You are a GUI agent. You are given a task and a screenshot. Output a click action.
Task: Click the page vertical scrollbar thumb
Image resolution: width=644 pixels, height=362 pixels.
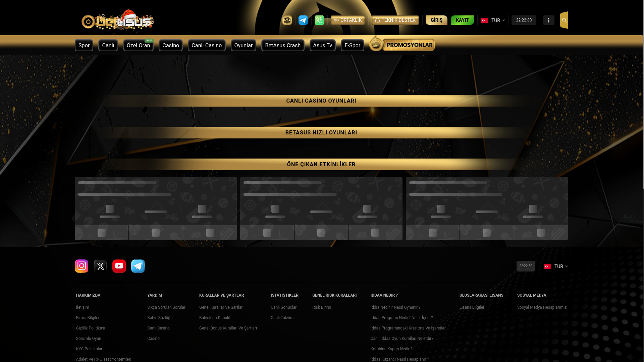tap(643, 94)
